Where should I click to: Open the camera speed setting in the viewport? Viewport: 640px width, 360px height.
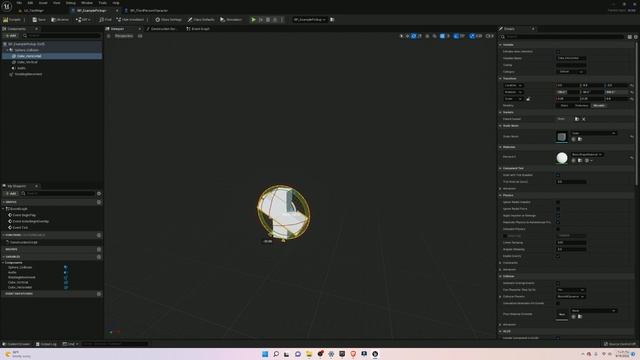tap(489, 36)
